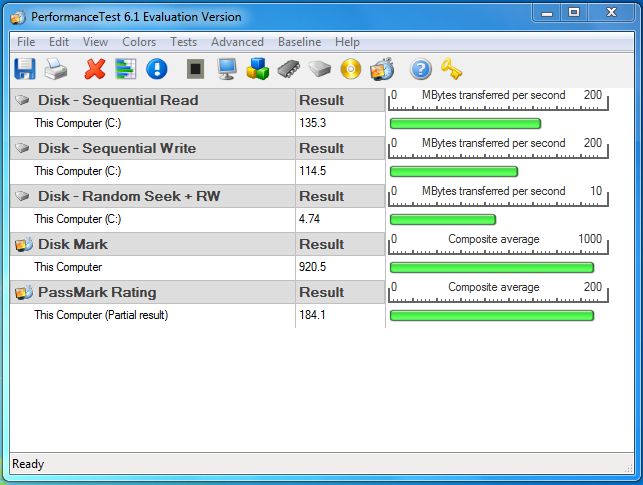Click the run all tests stopwatch icon

coord(382,68)
